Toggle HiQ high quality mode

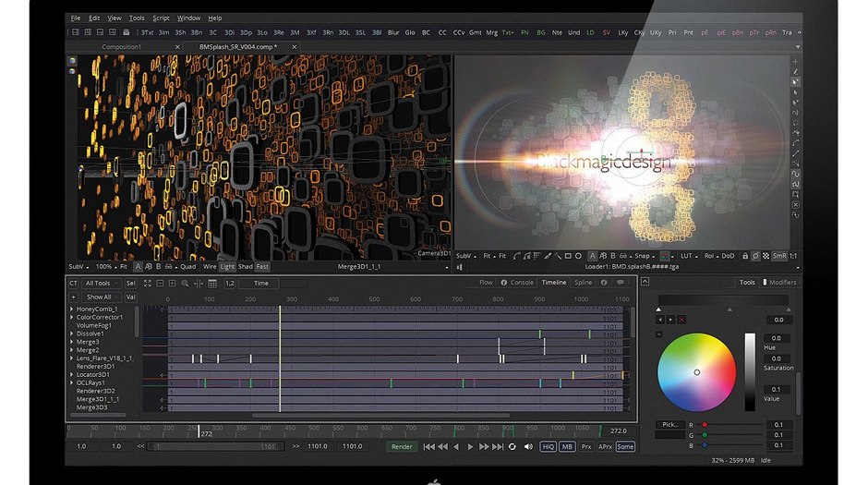click(548, 447)
